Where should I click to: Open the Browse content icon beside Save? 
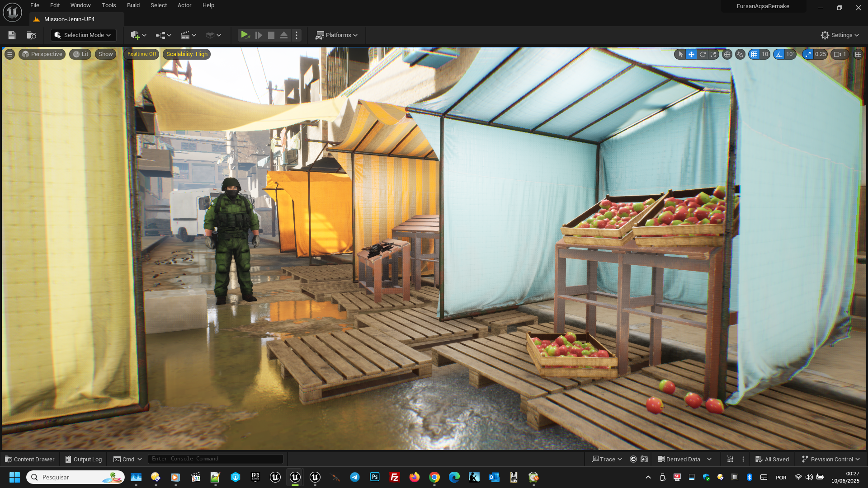(31, 35)
